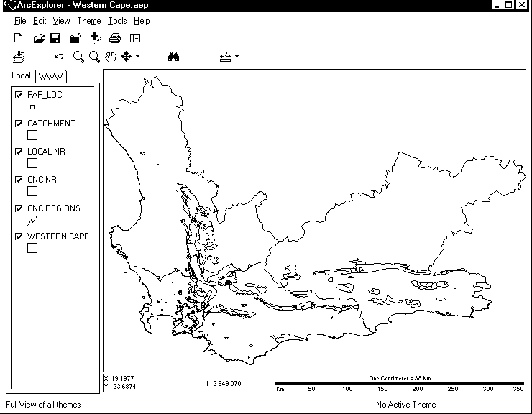Switch to the WWW tab
Image resolution: width=532 pixels, height=414 pixels.
point(51,76)
